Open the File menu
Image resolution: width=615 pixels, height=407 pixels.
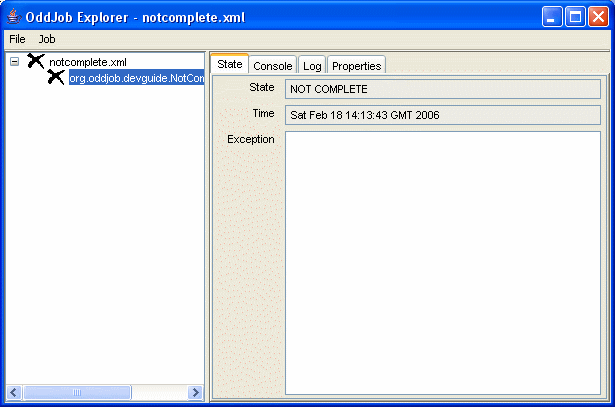click(17, 39)
